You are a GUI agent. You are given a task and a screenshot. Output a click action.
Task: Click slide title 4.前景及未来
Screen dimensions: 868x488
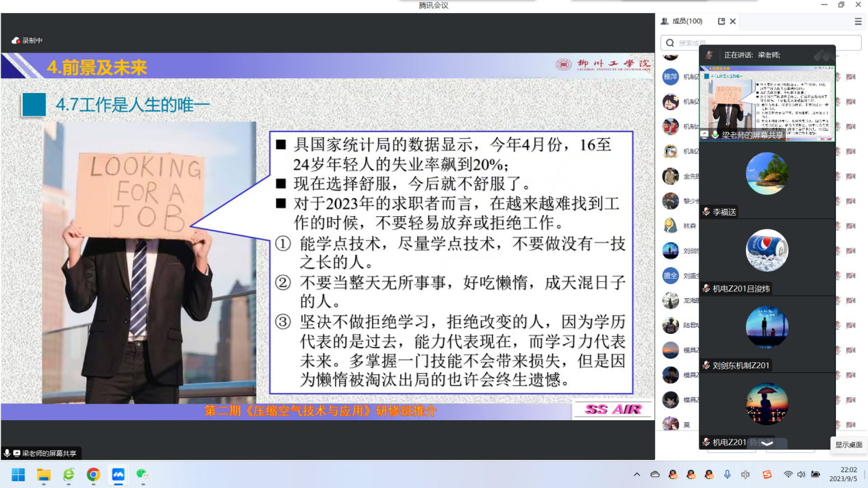97,67
